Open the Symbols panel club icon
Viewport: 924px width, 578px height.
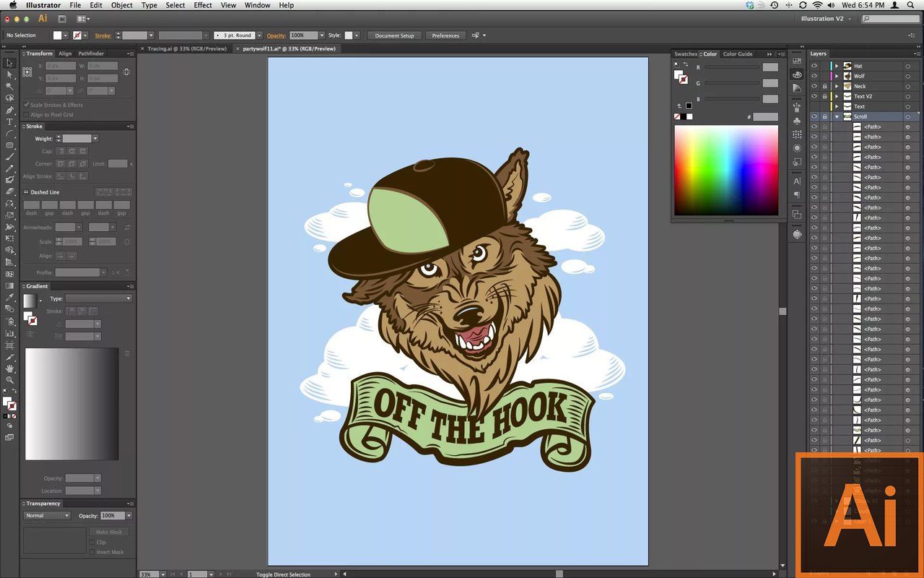797,121
